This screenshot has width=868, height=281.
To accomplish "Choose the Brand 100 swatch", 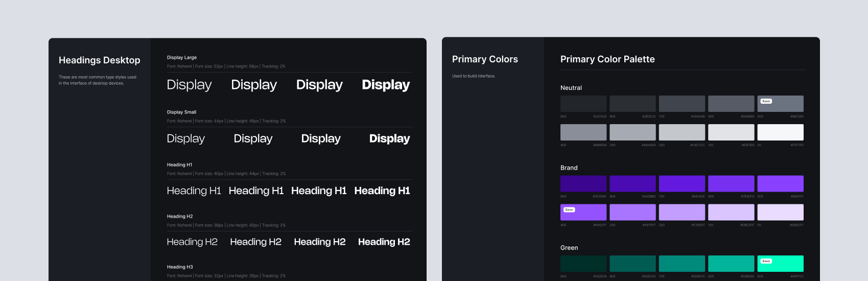I will [x=731, y=213].
